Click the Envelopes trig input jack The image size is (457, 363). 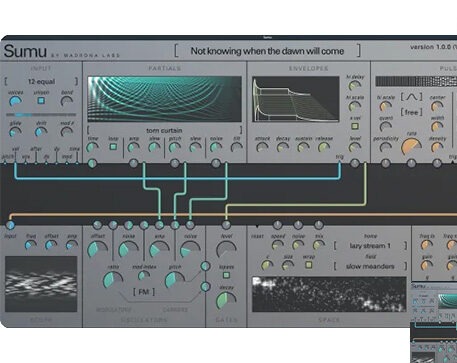pos(339,163)
